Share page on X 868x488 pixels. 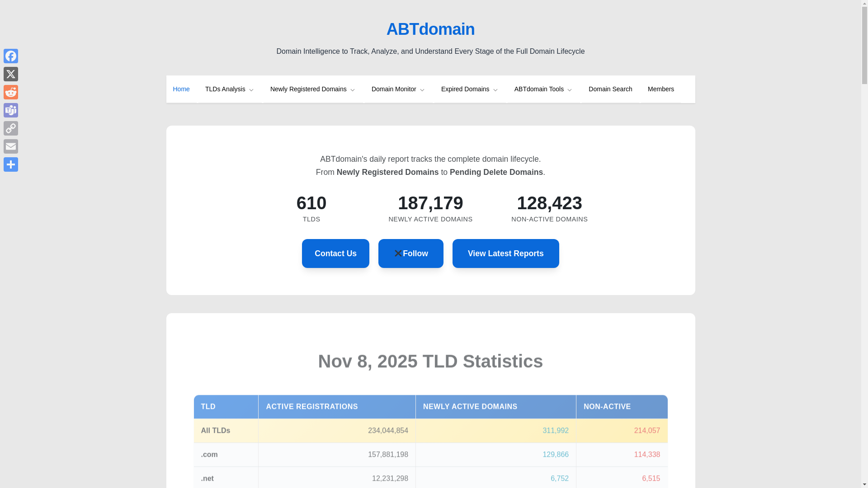point(11,74)
